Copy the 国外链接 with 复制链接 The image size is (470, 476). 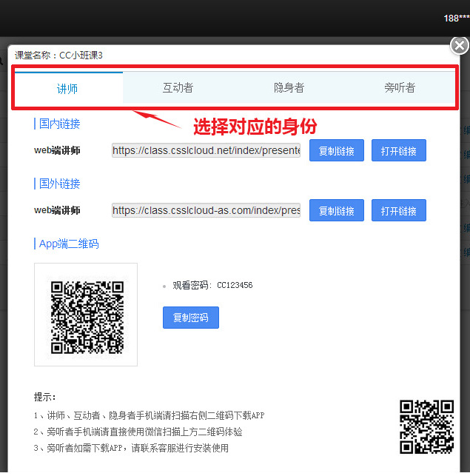pos(336,211)
